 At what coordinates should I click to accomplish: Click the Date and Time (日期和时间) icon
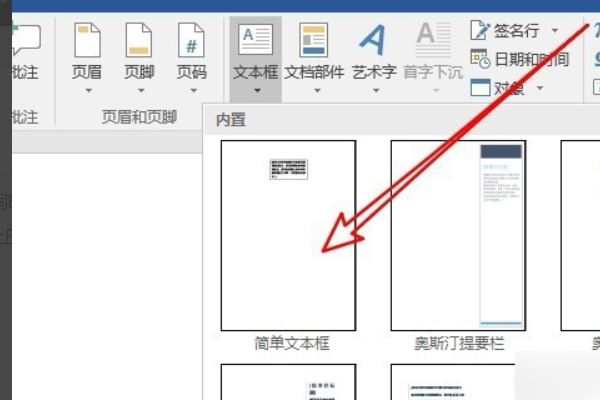click(x=480, y=59)
